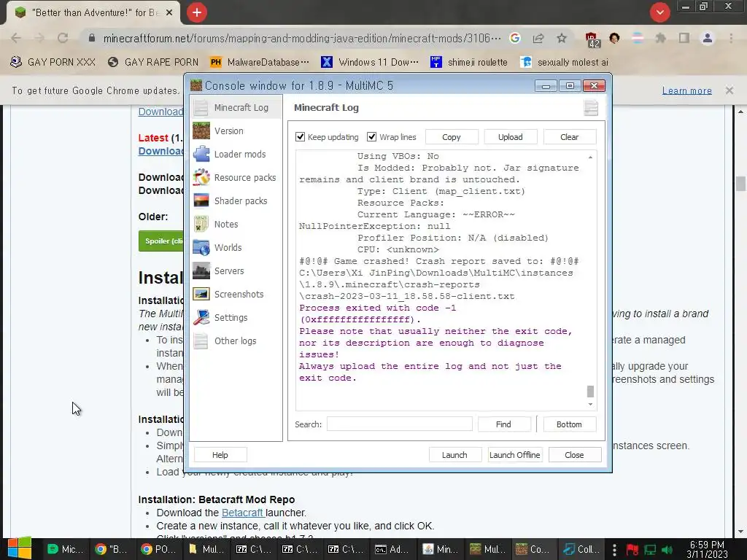Show hidden tray icons
Image resolution: width=747 pixels, height=560 pixels.
click(614, 550)
